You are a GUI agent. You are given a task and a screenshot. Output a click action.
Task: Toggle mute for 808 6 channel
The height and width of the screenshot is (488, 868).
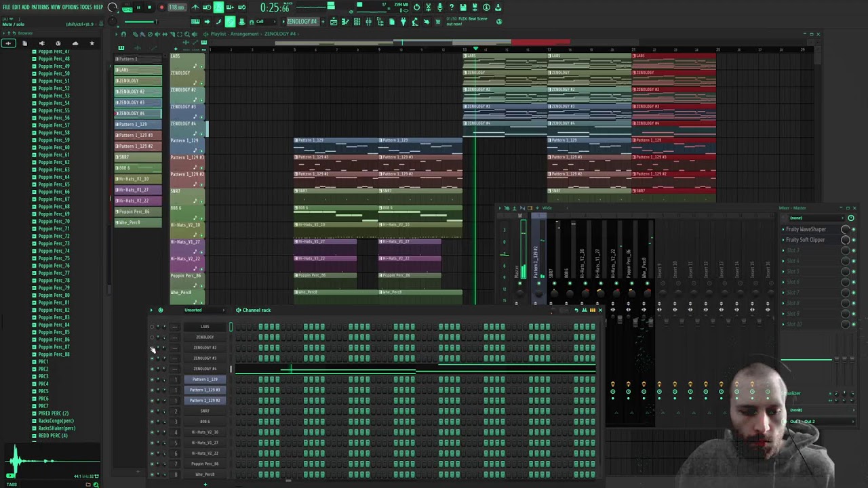(x=152, y=422)
